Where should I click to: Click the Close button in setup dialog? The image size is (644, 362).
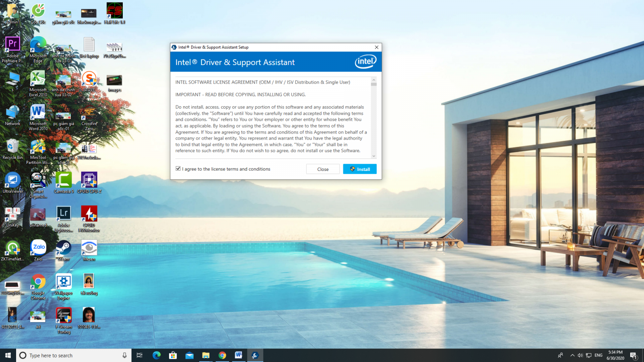pyautogui.click(x=323, y=169)
